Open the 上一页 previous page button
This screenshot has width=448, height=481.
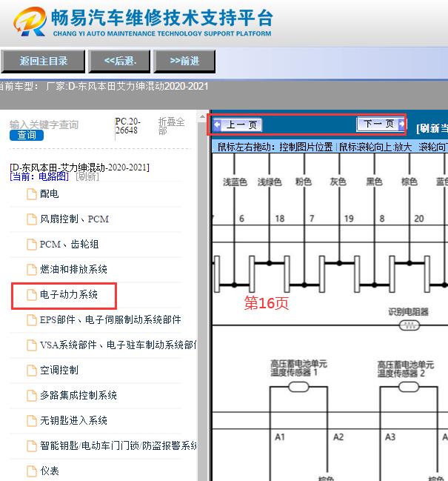238,125
